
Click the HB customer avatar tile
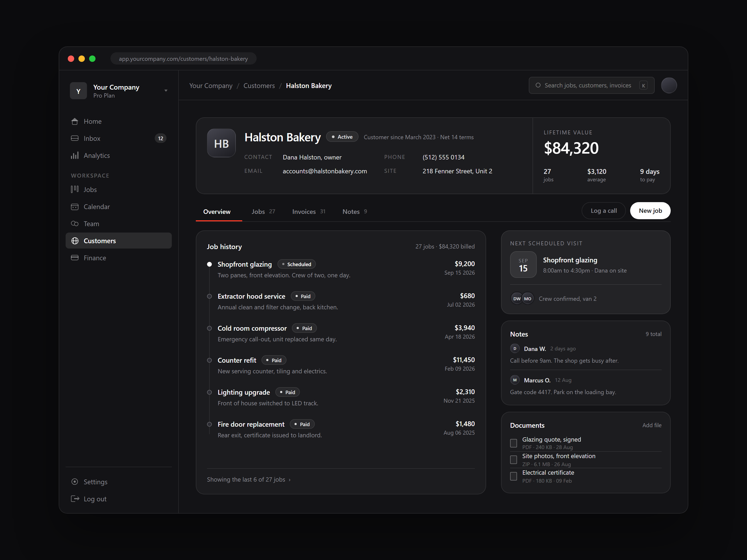pyautogui.click(x=221, y=143)
